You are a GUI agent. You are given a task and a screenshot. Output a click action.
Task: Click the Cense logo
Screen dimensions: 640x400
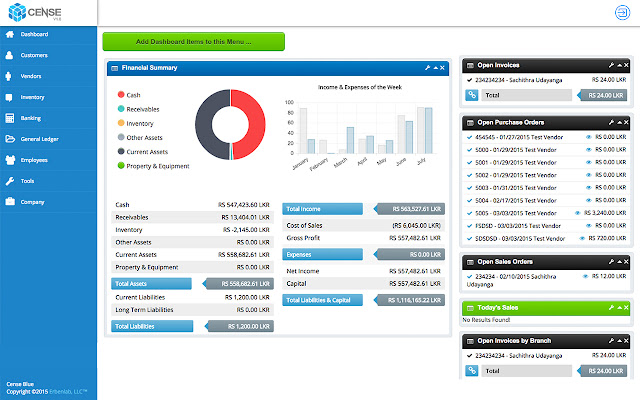point(35,12)
